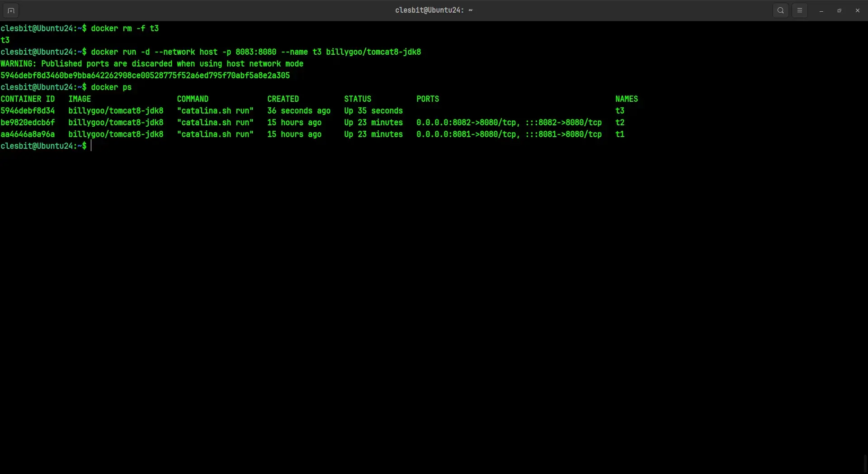This screenshot has height=474, width=868.
Task: Click the 't3' output below docker rm
Action: 5,40
